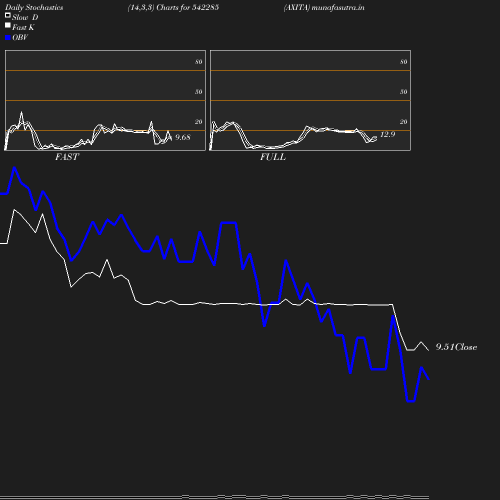The width and height of the screenshot is (500, 500).
Task: Click the 20 level label in FULL chart
Action: click(x=404, y=122)
